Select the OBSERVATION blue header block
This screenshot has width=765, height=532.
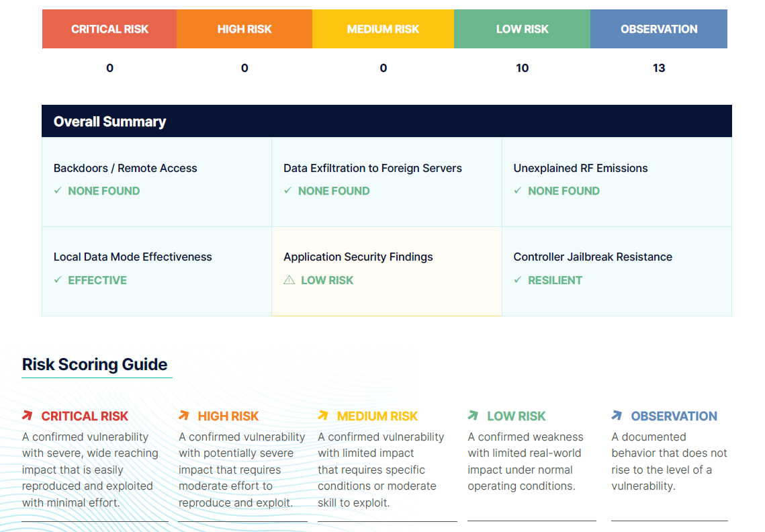pyautogui.click(x=659, y=29)
